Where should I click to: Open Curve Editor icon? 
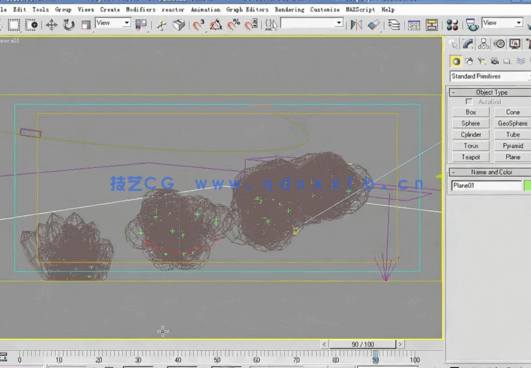pyautogui.click(x=414, y=25)
